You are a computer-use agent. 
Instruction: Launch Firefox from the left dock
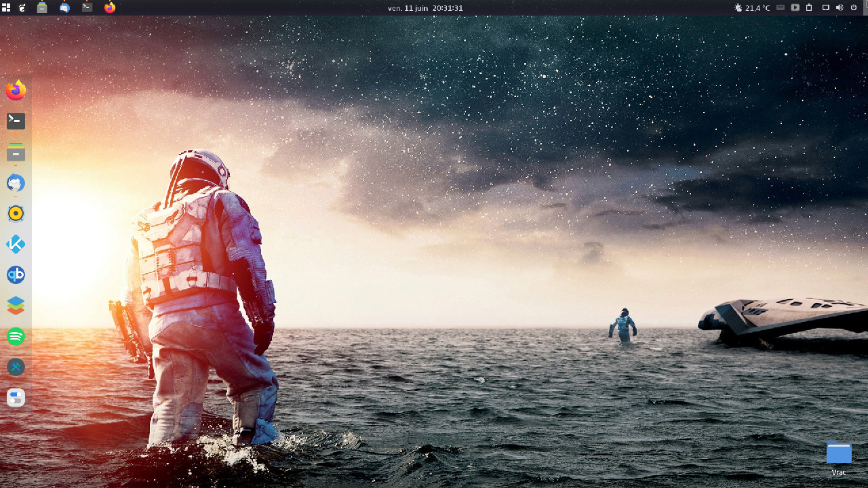point(16,90)
